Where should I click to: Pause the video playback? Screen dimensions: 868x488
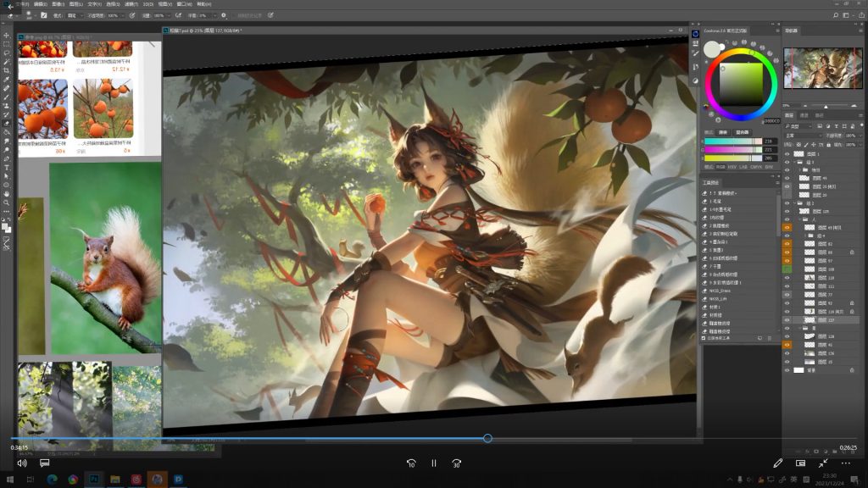pyautogui.click(x=434, y=463)
